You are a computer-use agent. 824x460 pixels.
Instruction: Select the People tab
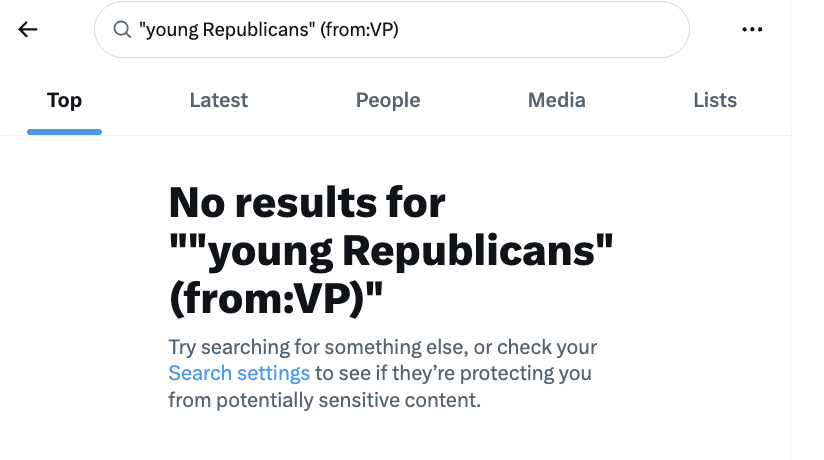coord(388,100)
